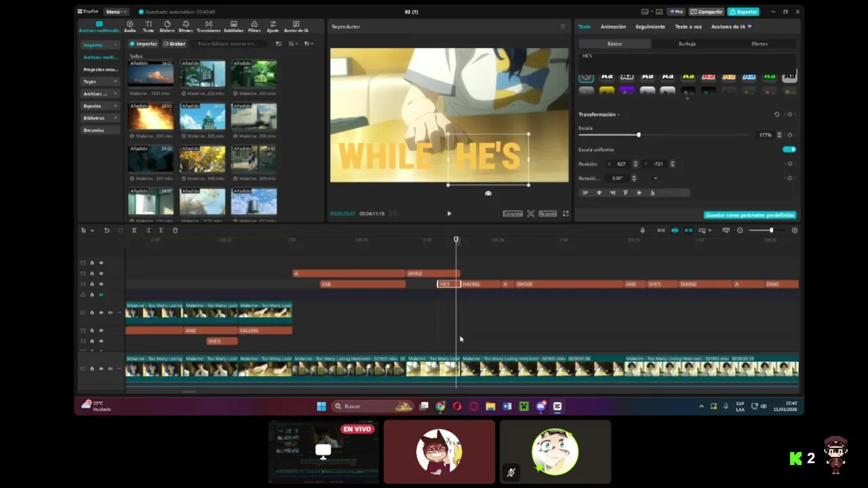Switch to the Seguimiento tab
The height and width of the screenshot is (488, 868).
click(650, 26)
